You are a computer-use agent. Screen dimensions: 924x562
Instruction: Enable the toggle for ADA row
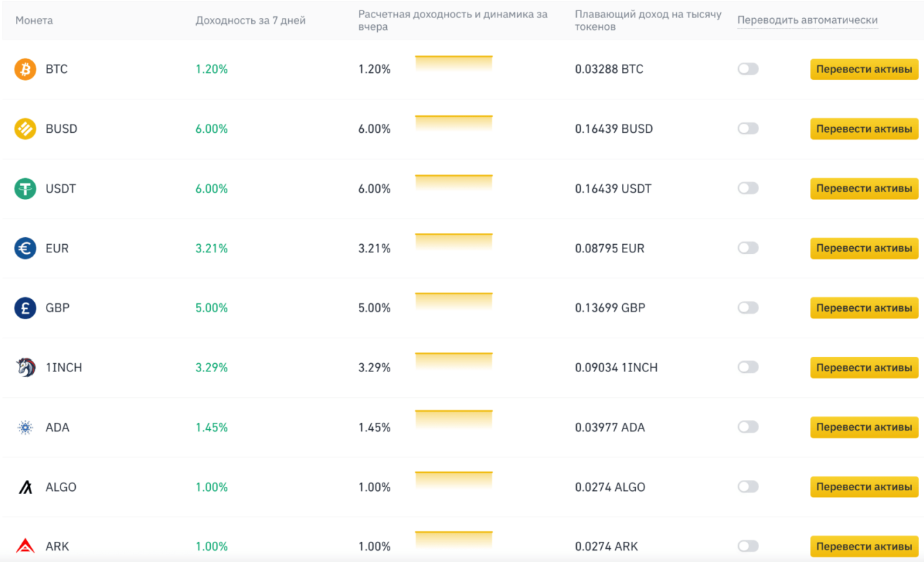click(x=748, y=427)
